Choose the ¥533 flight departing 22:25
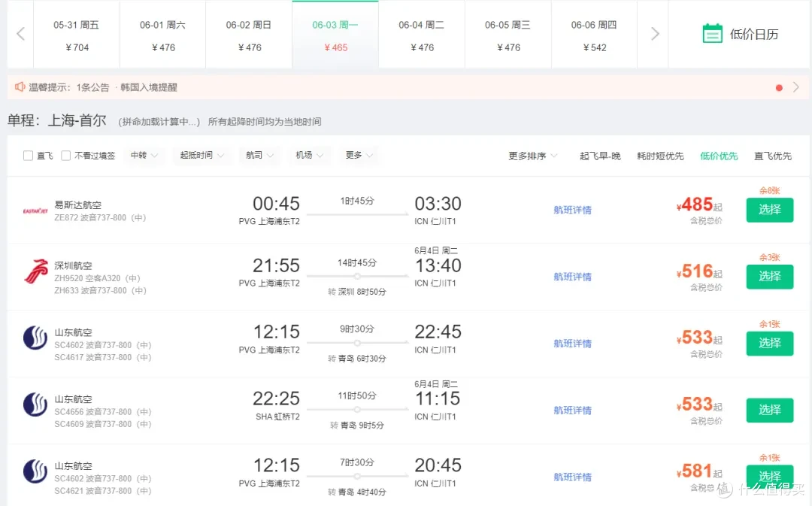This screenshot has height=506, width=812. coord(770,410)
